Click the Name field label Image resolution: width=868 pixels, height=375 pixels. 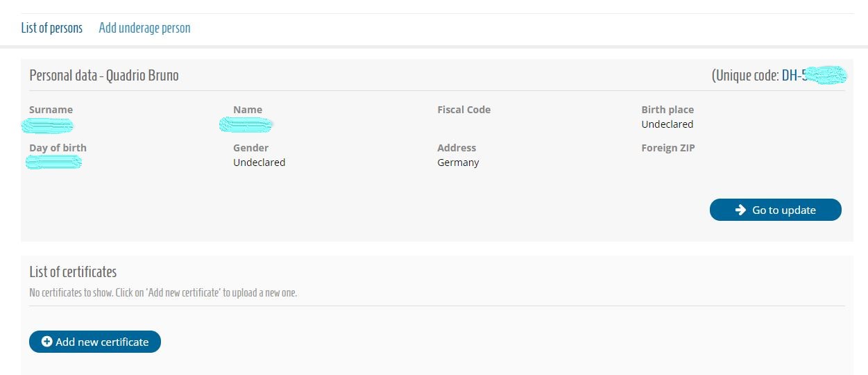coord(248,110)
